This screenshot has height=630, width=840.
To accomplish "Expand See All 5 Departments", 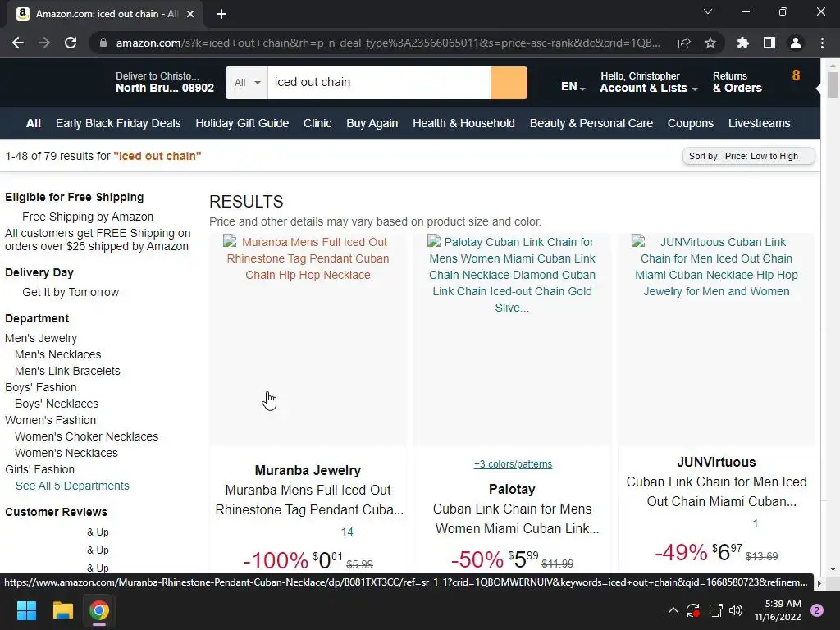I will (x=72, y=486).
